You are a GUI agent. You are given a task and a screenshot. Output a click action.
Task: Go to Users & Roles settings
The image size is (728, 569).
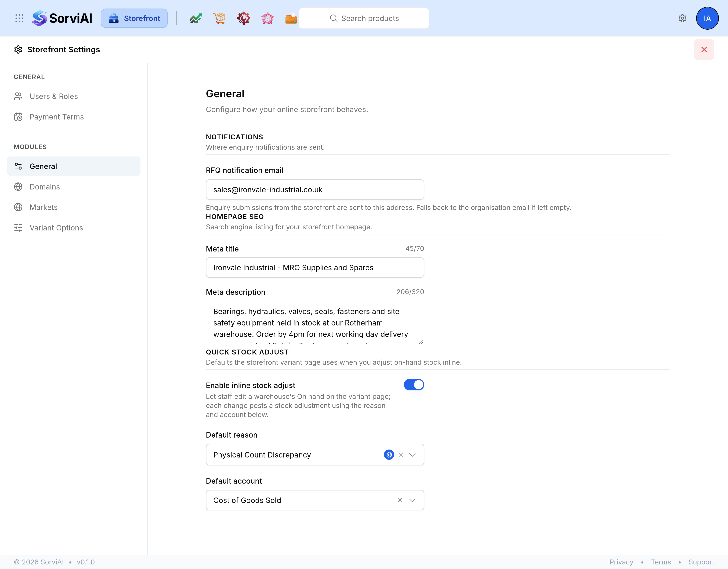click(x=74, y=96)
